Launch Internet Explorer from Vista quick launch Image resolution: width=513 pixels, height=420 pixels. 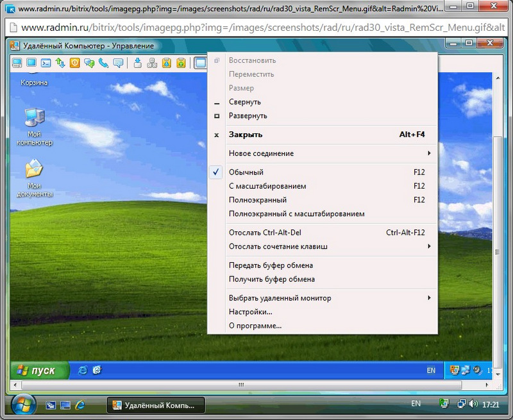(80, 405)
